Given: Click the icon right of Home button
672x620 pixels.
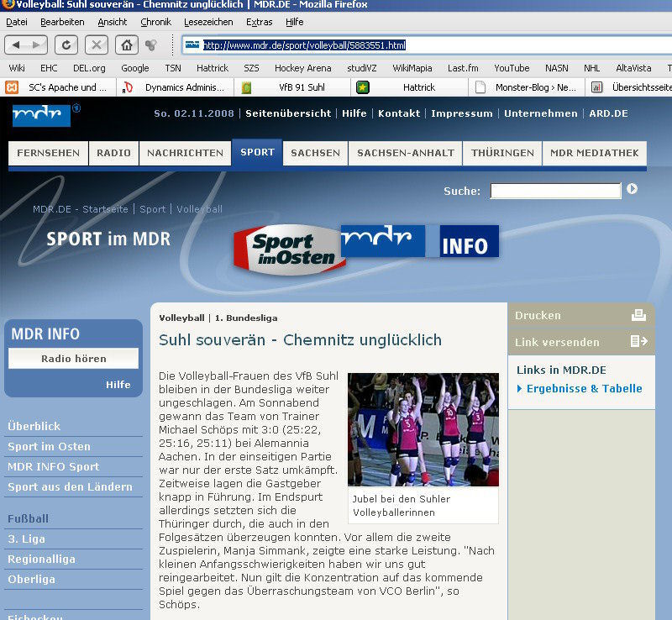Looking at the screenshot, I should [x=150, y=45].
